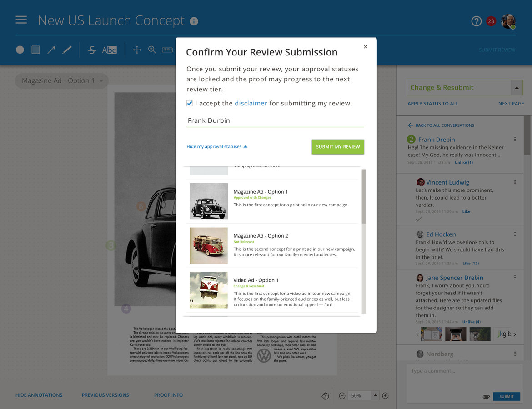Select the strikethrough text tool

[91, 50]
